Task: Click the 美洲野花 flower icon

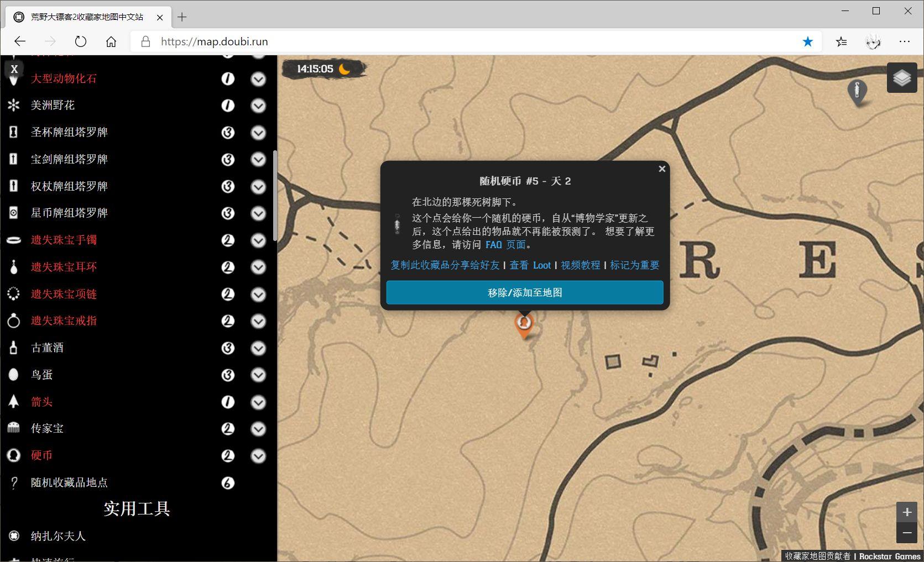Action: point(14,105)
